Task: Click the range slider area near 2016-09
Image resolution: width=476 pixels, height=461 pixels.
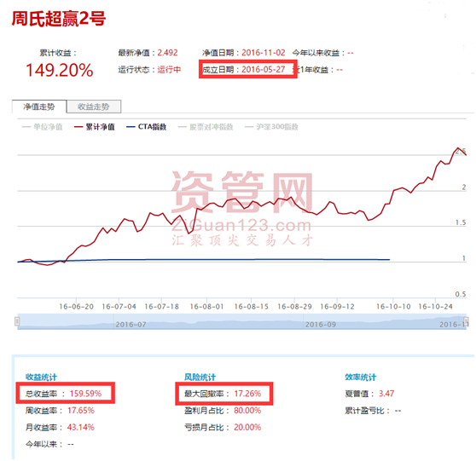Action: pos(321,324)
